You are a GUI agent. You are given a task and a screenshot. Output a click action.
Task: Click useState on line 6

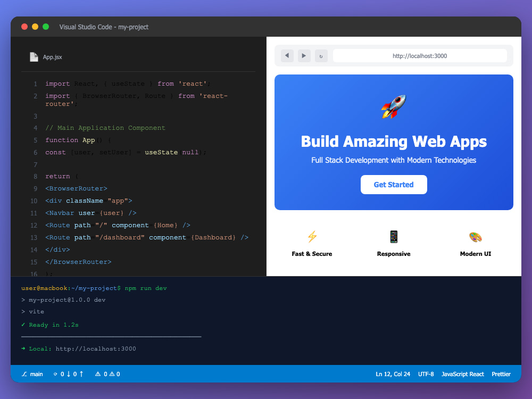161,152
